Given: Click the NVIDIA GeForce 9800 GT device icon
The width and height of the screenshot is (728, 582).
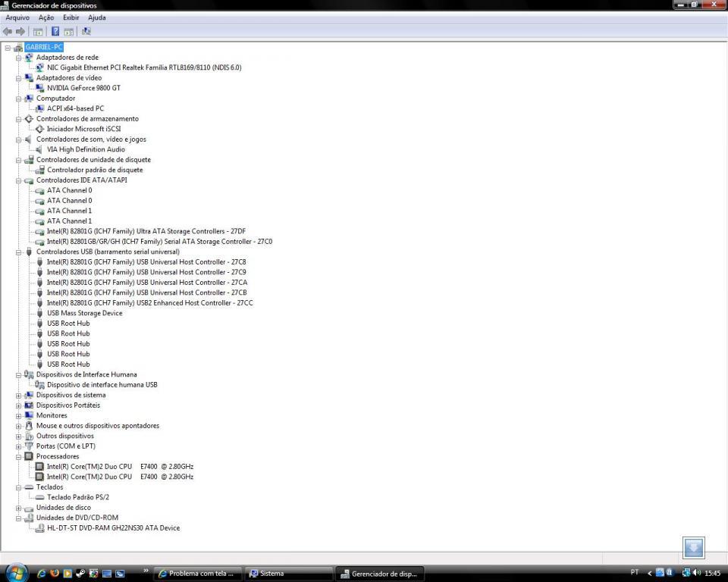Looking at the screenshot, I should pyautogui.click(x=40, y=88).
